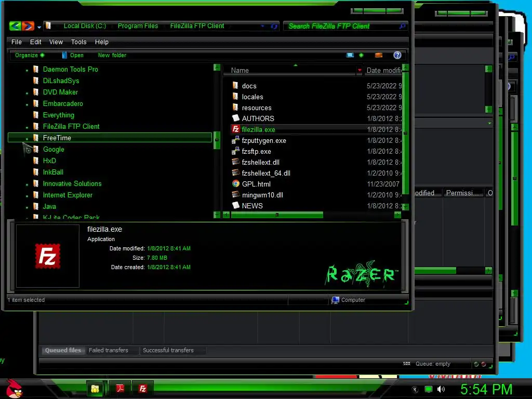Screen dimensions: 532x399
Task: Click the Local Disk (C:) breadcrumb
Action: (x=85, y=26)
